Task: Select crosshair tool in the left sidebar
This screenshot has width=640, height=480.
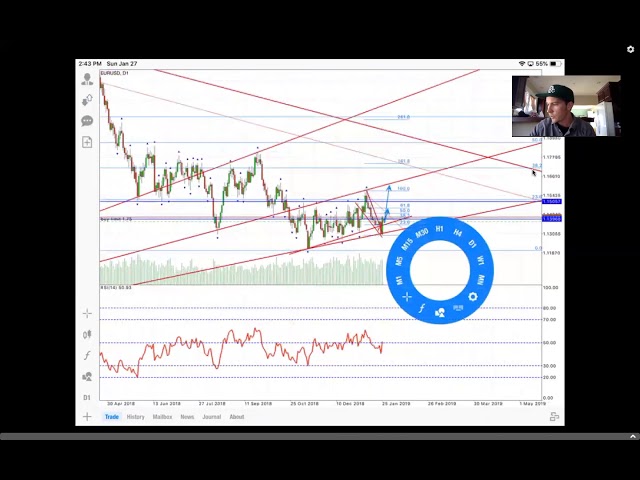Action: tap(87, 313)
